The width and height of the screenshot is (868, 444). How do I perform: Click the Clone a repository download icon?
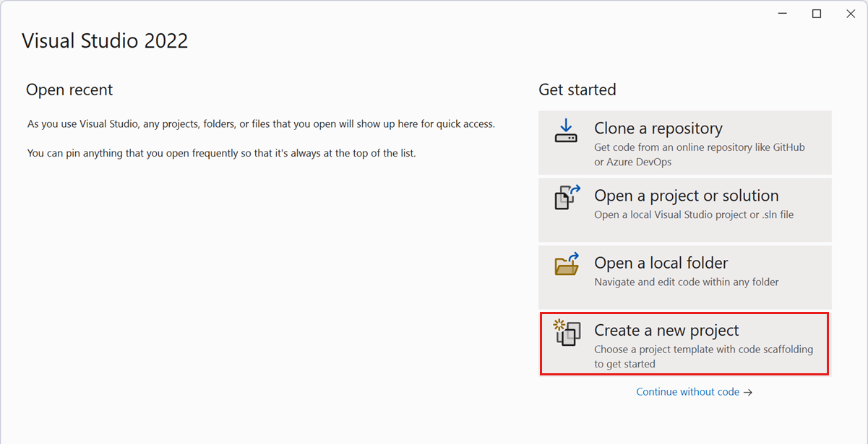click(x=567, y=132)
